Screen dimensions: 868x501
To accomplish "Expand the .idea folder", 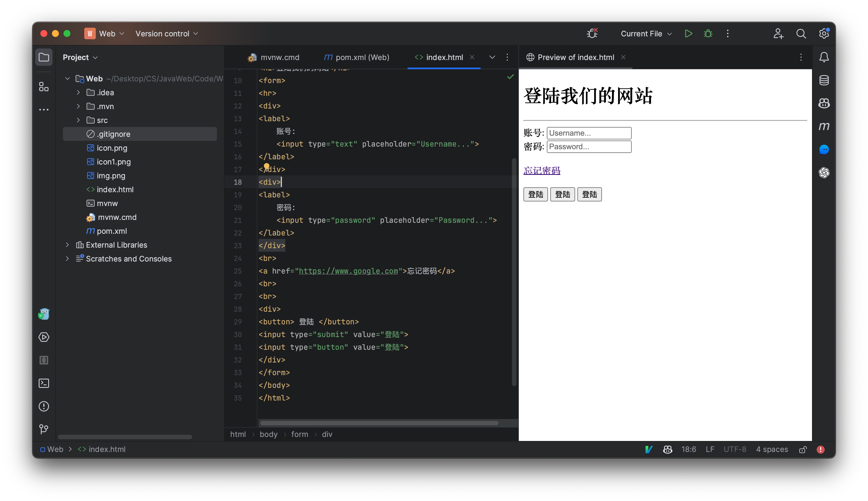I will tap(78, 92).
